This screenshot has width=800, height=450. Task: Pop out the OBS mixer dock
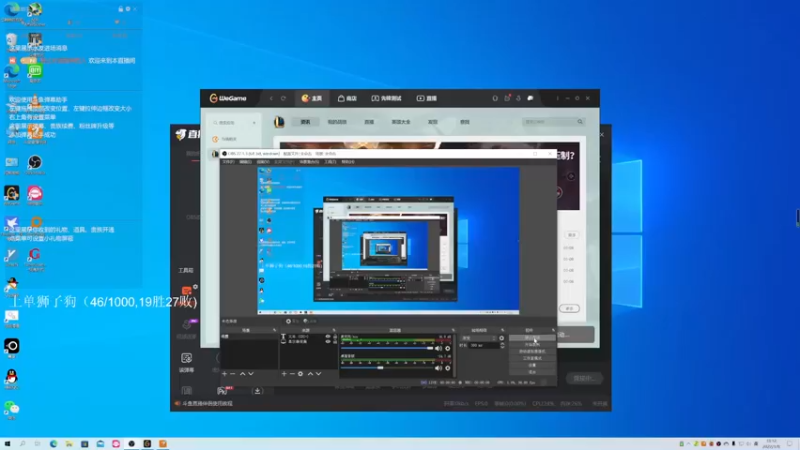(x=453, y=330)
